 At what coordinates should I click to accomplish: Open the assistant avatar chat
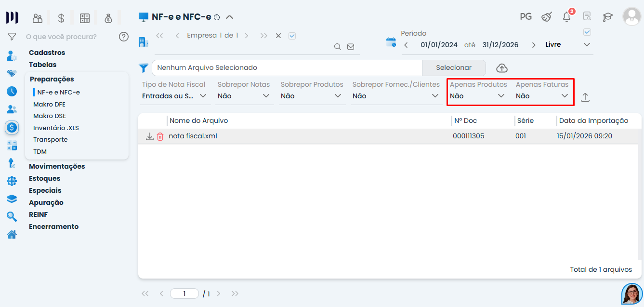coord(632,294)
